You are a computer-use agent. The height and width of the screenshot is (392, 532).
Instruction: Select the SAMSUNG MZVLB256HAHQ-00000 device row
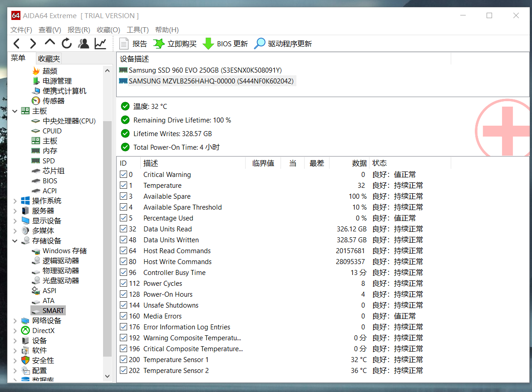(x=207, y=81)
